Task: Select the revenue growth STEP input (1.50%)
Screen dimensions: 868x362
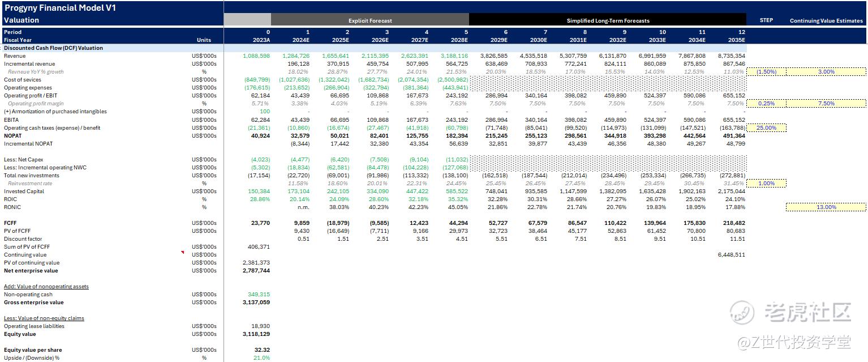Action: [767, 72]
